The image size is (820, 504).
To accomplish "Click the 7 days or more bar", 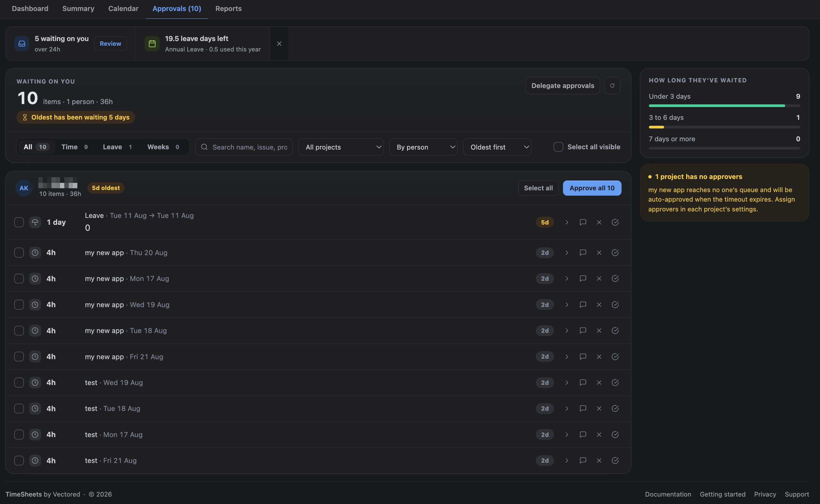I will point(724,148).
